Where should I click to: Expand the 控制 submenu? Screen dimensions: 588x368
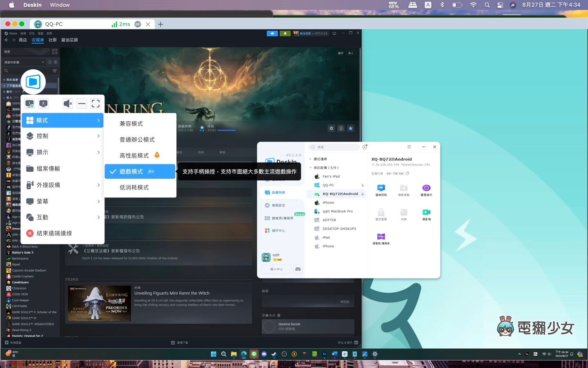(x=62, y=136)
